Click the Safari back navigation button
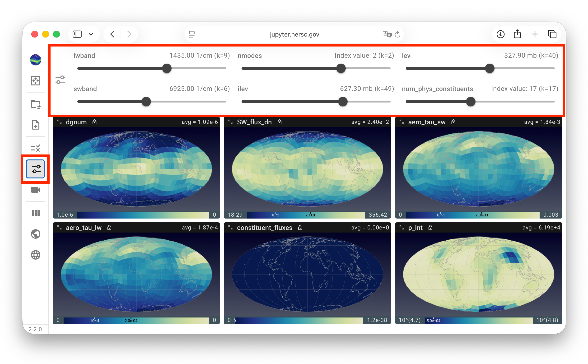 (112, 34)
